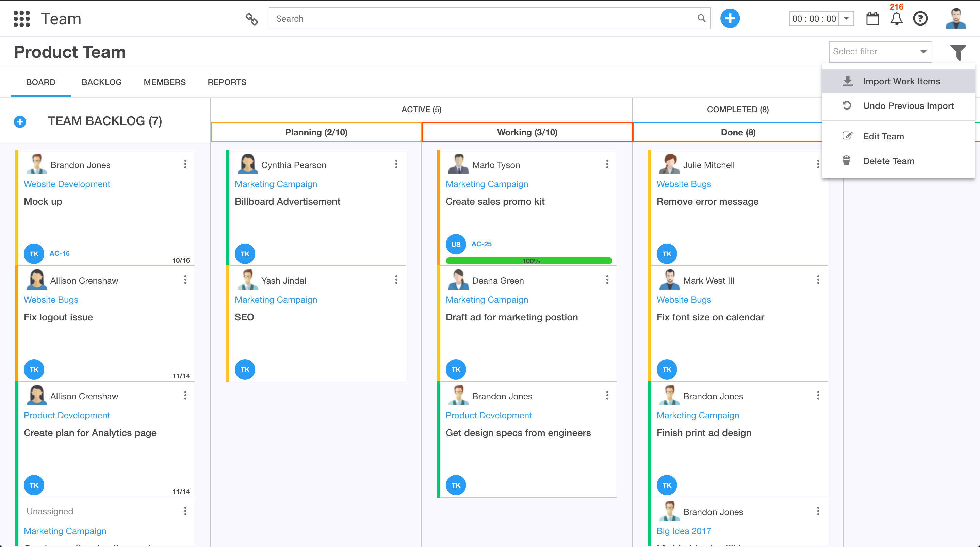Open the Website Development project link

67,184
